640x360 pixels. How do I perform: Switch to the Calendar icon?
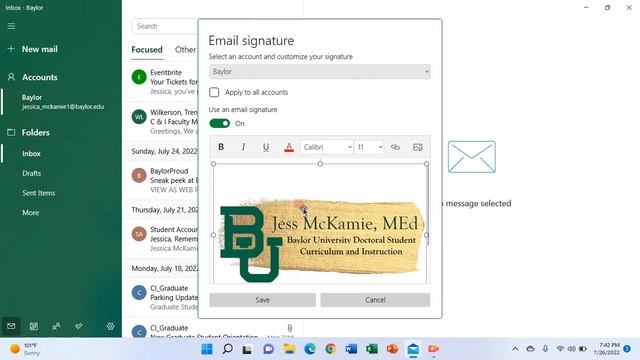point(33,326)
